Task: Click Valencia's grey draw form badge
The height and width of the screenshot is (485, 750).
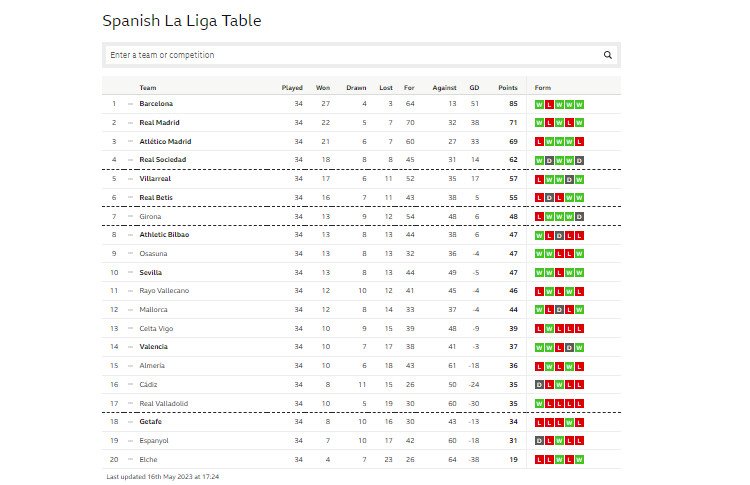Action: pyautogui.click(x=569, y=347)
